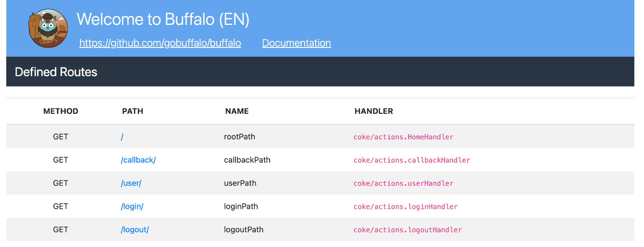The width and height of the screenshot is (644, 247).
Task: Click the "Defined Routes" section heading
Action: pos(56,72)
